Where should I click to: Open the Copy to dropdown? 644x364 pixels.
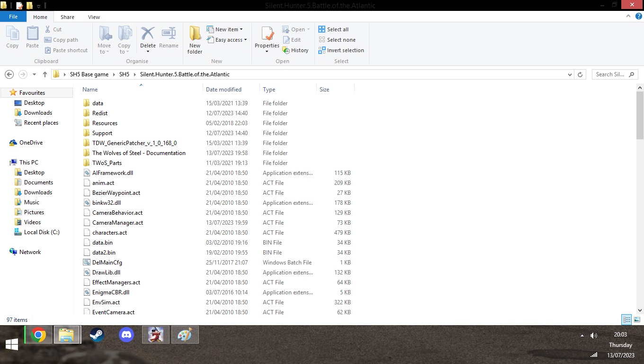tap(124, 40)
